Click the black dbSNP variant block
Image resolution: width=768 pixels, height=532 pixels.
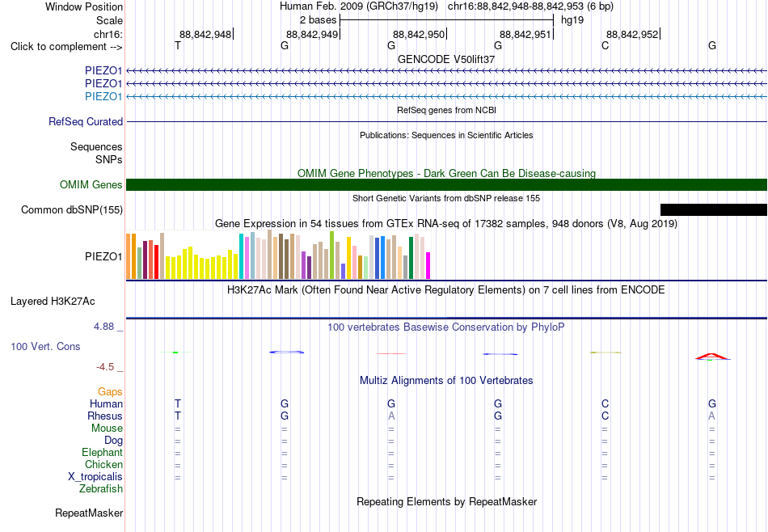tap(714, 209)
